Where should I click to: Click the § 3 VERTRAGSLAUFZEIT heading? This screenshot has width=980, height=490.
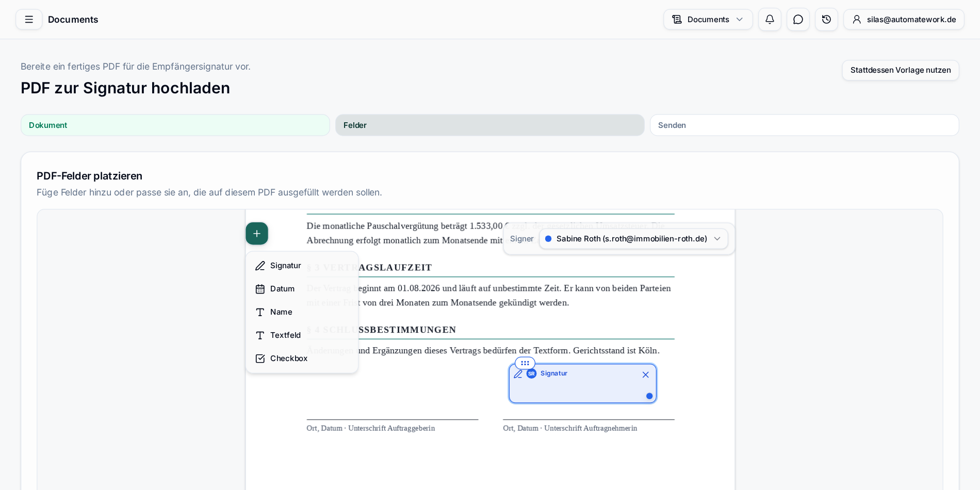click(x=369, y=268)
